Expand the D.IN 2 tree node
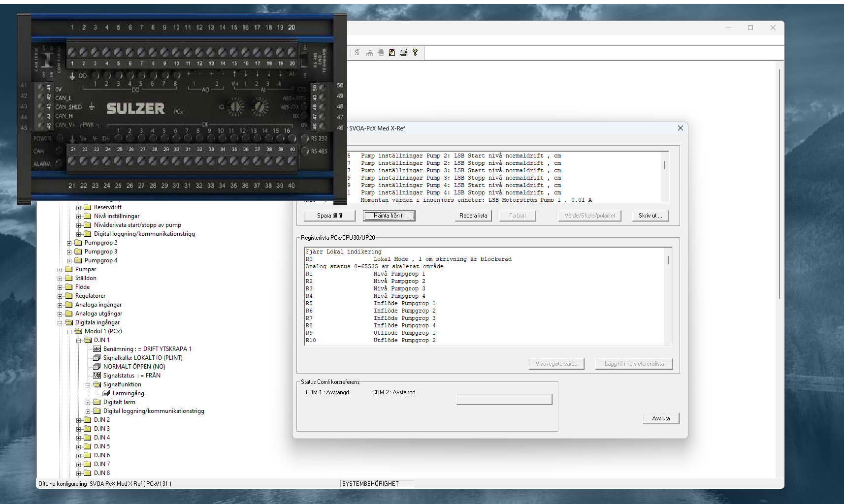The width and height of the screenshot is (844, 504). pos(79,420)
